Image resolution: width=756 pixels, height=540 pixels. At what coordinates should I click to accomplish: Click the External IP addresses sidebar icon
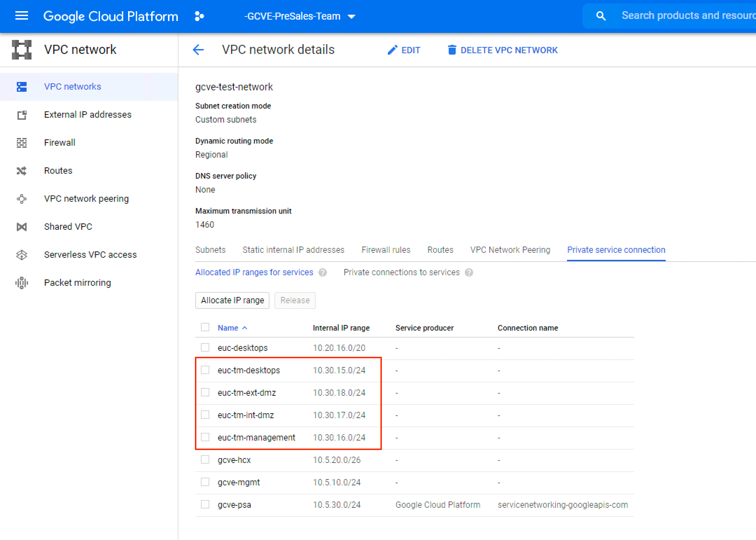pyautogui.click(x=21, y=115)
